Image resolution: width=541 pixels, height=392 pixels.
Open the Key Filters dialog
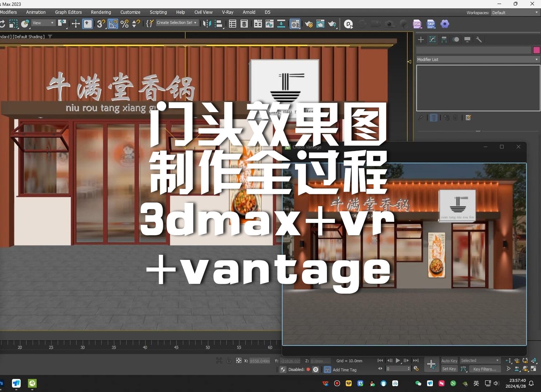tap(485, 369)
